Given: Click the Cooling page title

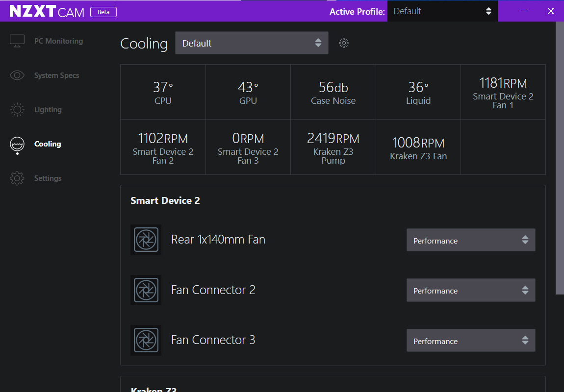Looking at the screenshot, I should [144, 44].
